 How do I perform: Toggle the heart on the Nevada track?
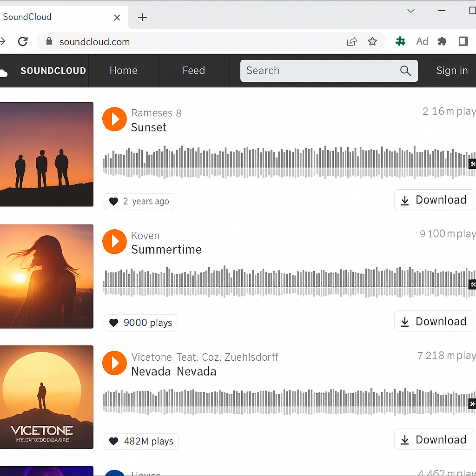click(114, 441)
